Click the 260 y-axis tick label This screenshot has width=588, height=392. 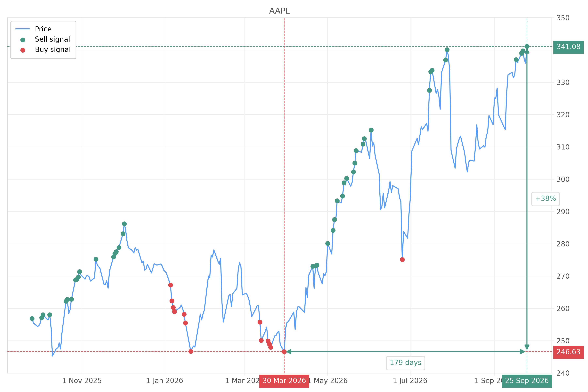coord(563,309)
